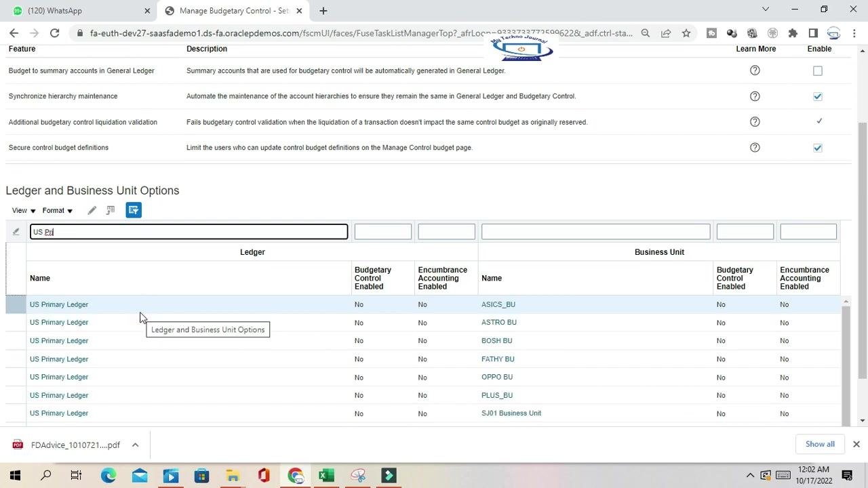Open the ASICS_BU business unit link
868x488 pixels.
coord(498,304)
